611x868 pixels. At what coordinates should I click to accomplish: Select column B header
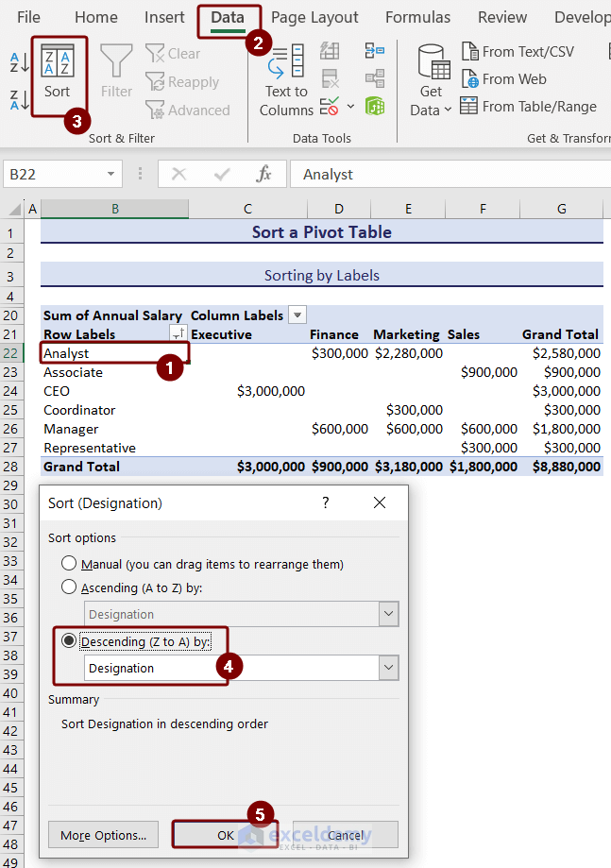[x=115, y=210]
